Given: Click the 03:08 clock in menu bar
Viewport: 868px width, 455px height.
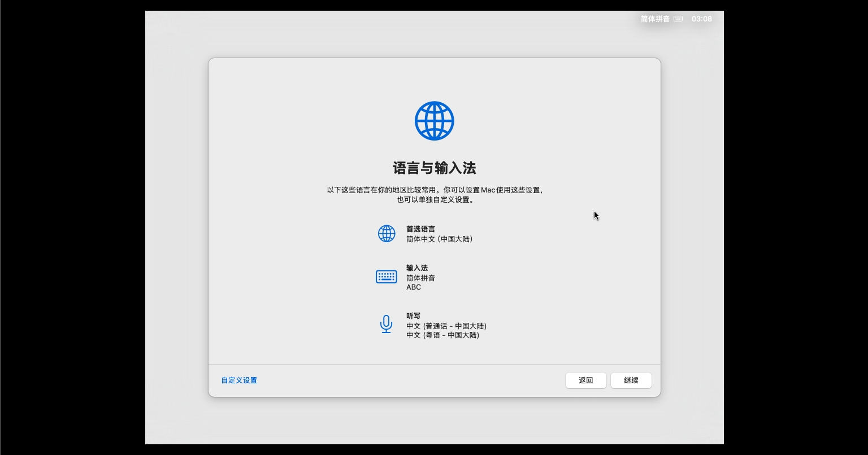Looking at the screenshot, I should tap(702, 19).
